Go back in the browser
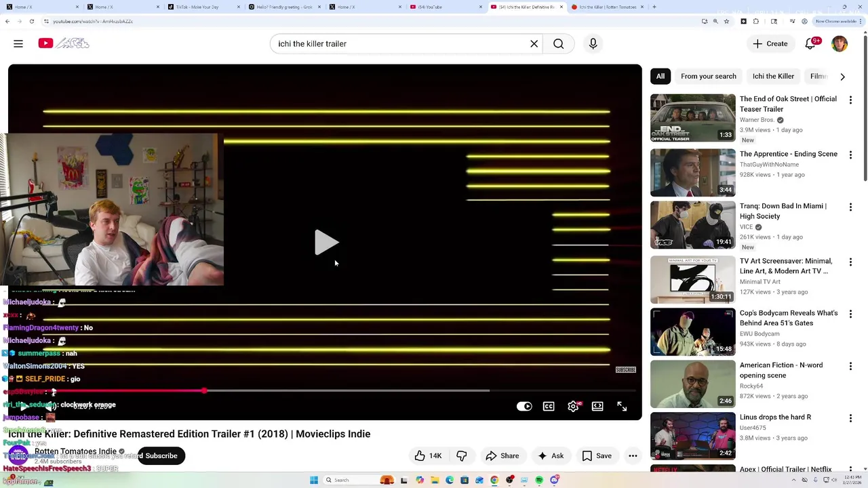Image resolution: width=868 pixels, height=488 pixels. pyautogui.click(x=7, y=21)
